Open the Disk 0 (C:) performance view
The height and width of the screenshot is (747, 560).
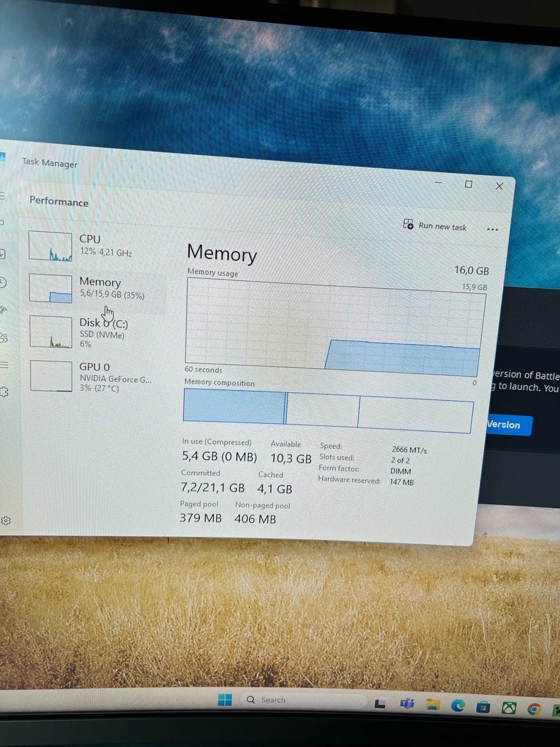point(96,332)
